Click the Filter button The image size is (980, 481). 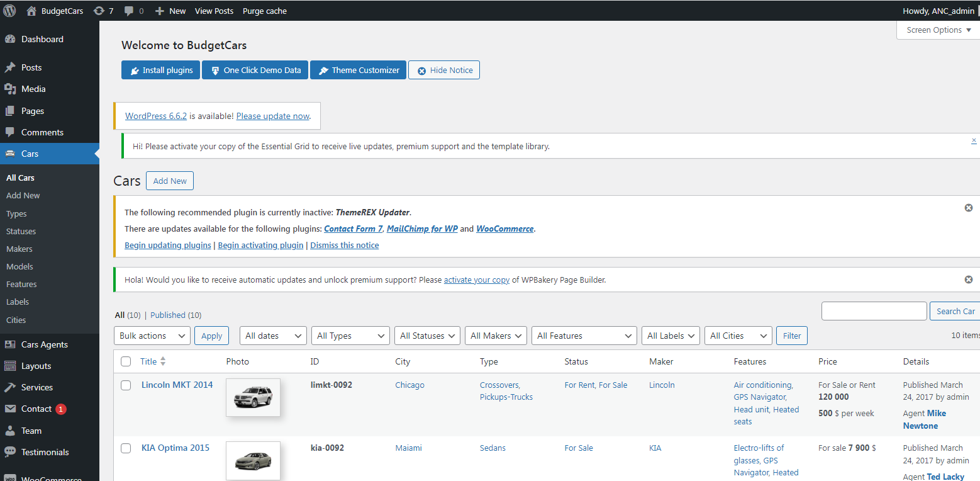(792, 336)
